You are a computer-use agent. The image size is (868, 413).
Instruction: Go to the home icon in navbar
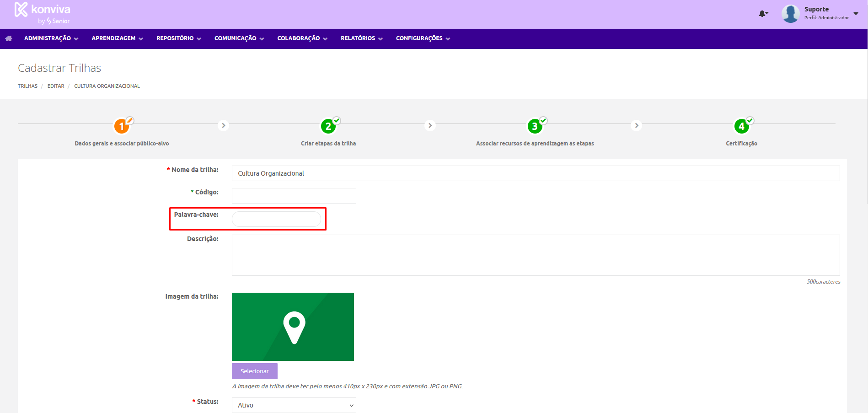[x=9, y=38]
